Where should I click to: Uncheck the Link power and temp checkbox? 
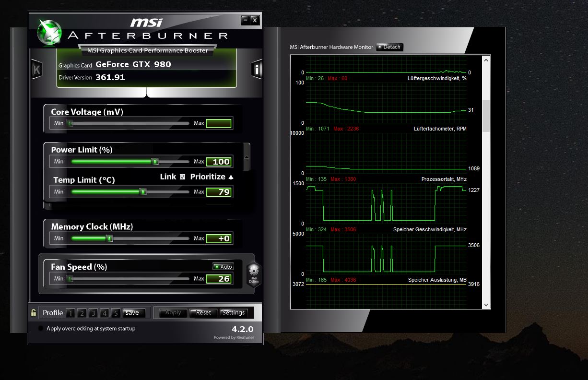[x=182, y=177]
